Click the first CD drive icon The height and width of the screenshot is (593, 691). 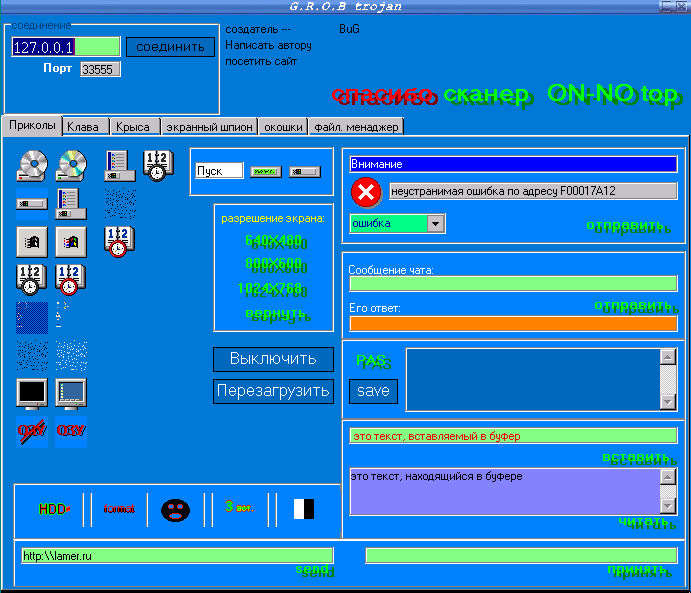pyautogui.click(x=32, y=163)
